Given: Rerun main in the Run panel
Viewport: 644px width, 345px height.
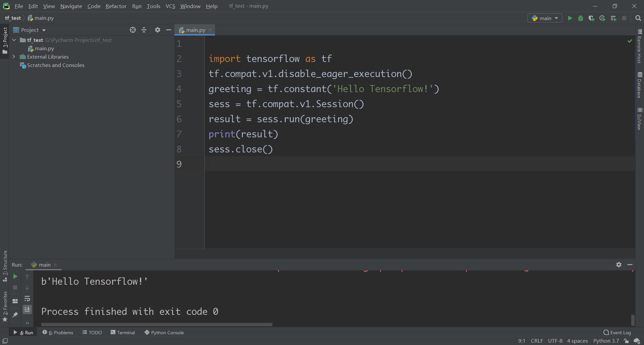Looking at the screenshot, I should pos(15,276).
